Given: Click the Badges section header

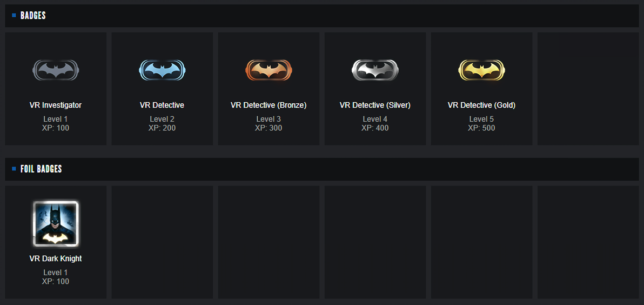Looking at the screenshot, I should point(33,16).
